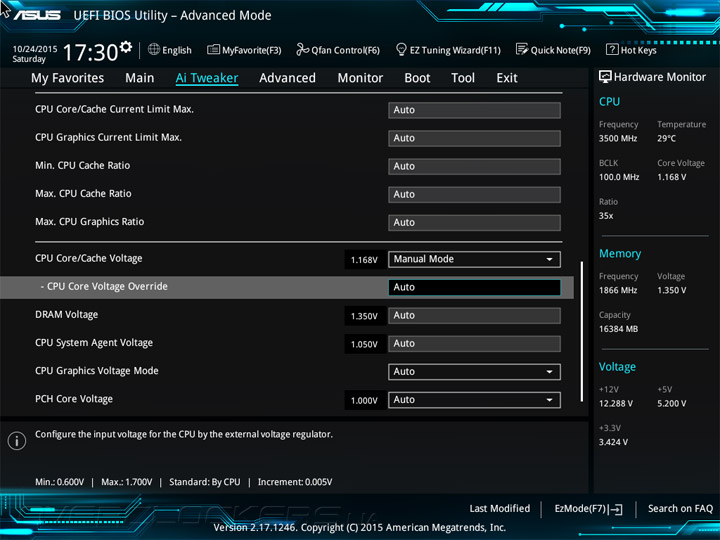Click the 17:30 clock display
The width and height of the screenshot is (720, 540).
click(x=90, y=52)
